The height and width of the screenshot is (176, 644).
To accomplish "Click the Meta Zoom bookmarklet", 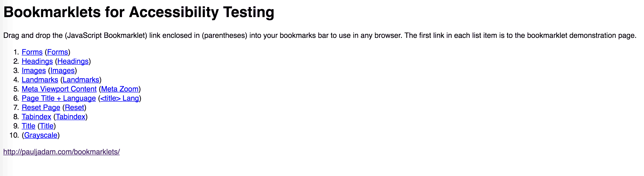I will tap(120, 89).
